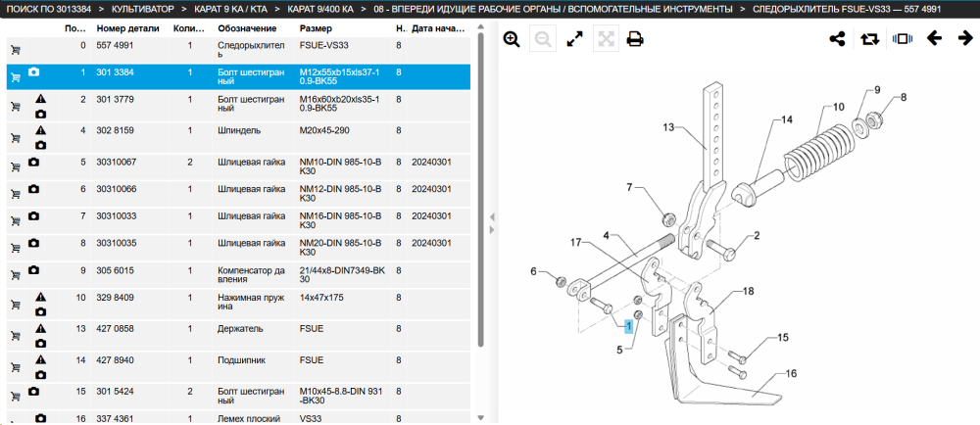Collapse parts list using left splitter arrow
Image resolution: width=980 pixels, height=425 pixels.
click(492, 217)
